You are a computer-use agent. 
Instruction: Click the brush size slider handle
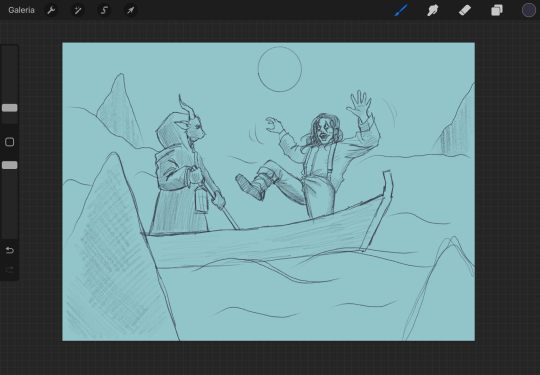tap(10, 108)
